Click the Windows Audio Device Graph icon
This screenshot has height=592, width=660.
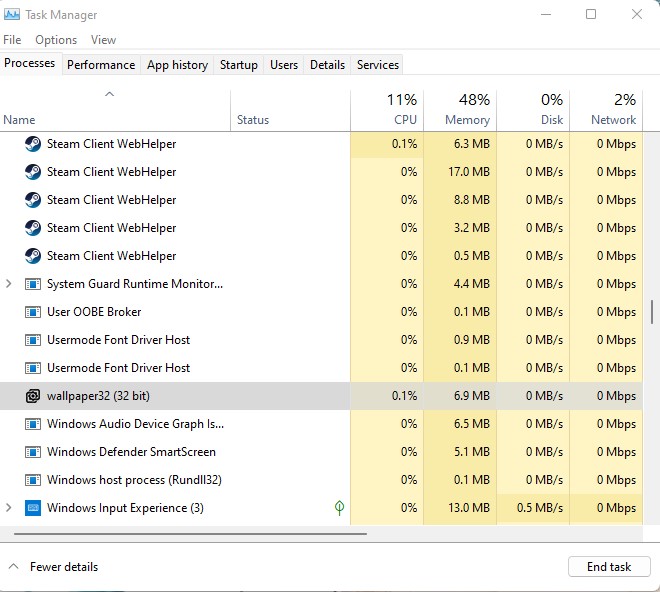(x=32, y=424)
